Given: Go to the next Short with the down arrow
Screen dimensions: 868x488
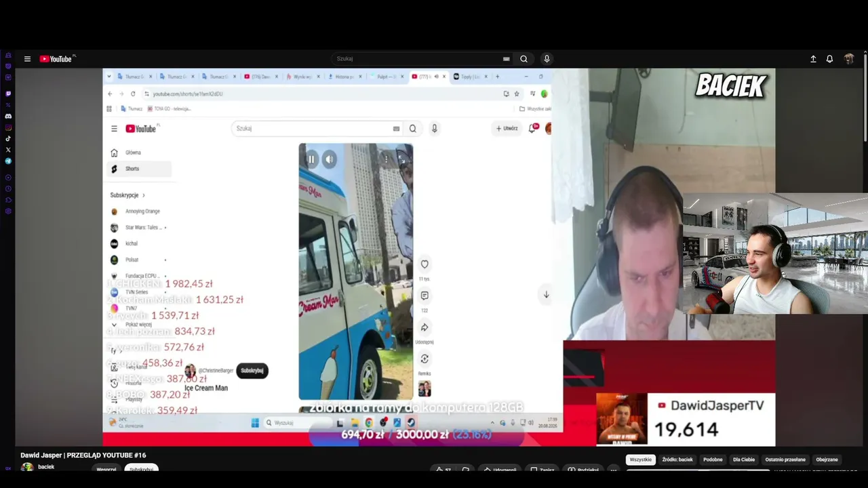Looking at the screenshot, I should (x=546, y=295).
